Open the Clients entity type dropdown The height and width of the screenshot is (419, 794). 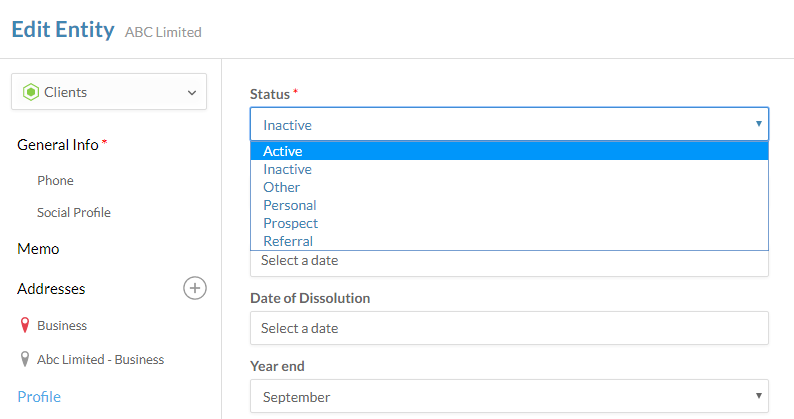[x=108, y=92]
